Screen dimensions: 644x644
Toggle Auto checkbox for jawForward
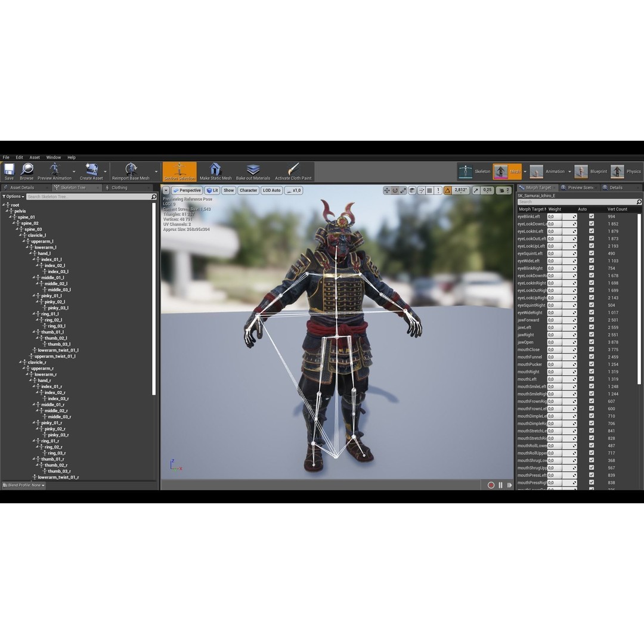pyautogui.click(x=592, y=320)
